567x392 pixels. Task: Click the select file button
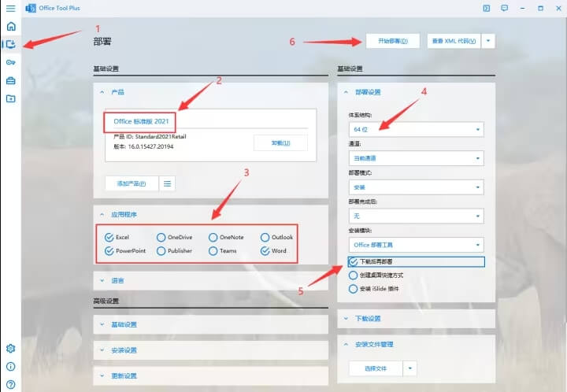coord(376,368)
